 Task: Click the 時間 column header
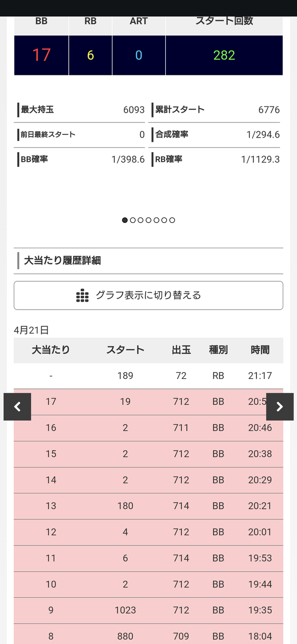pyautogui.click(x=260, y=350)
